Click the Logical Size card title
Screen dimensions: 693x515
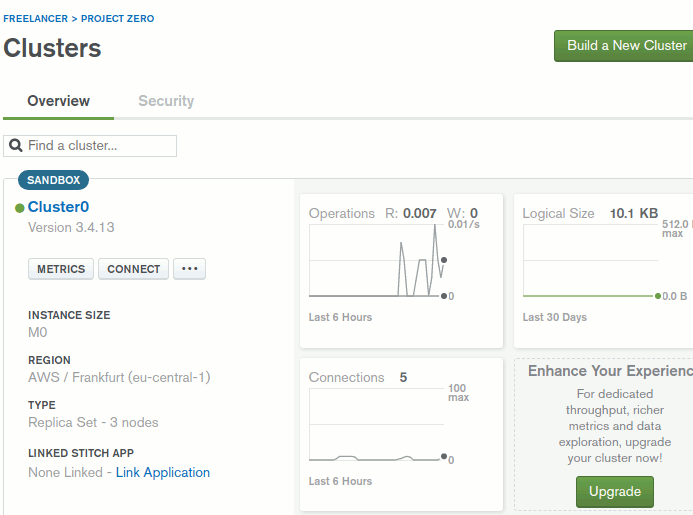(558, 213)
